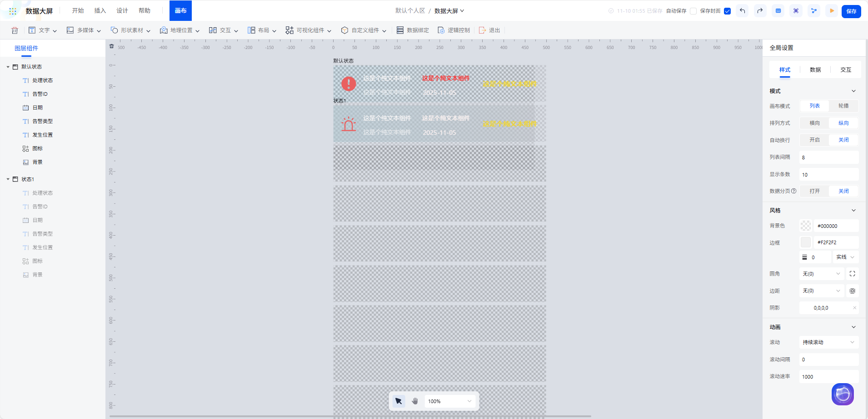Image resolution: width=868 pixels, height=419 pixels.
Task: Click the 列表间隔 input field
Action: point(828,158)
